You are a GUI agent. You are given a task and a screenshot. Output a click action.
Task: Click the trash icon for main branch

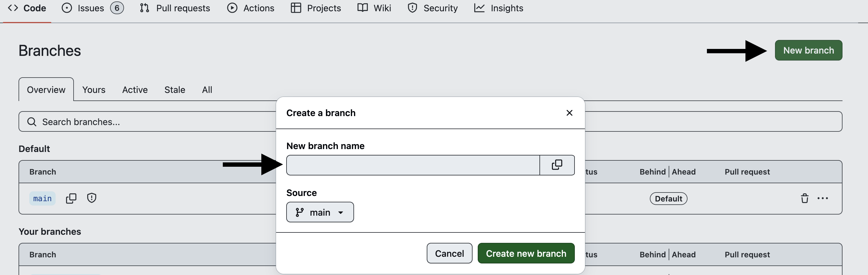tap(804, 198)
